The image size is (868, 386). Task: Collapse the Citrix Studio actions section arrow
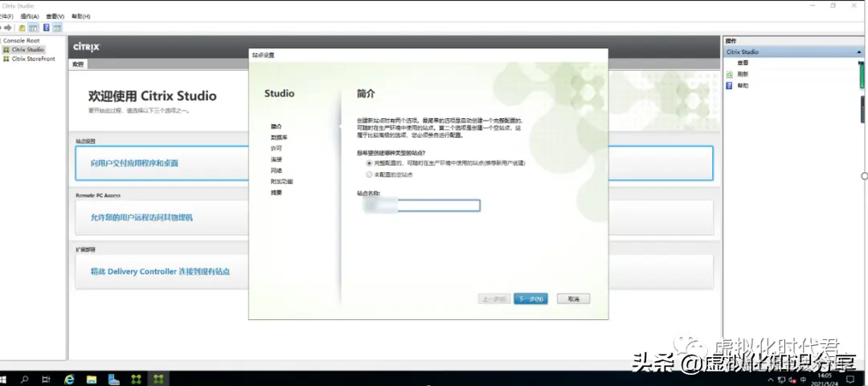[859, 52]
